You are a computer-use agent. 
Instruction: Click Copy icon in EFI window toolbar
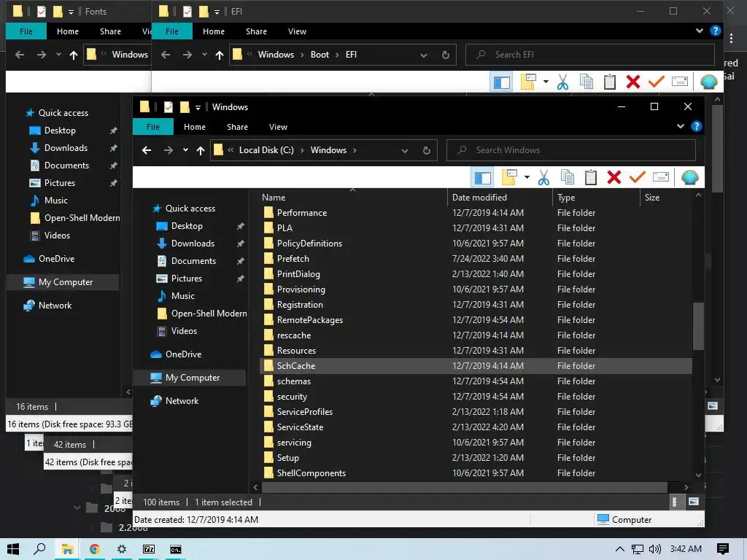pos(586,82)
